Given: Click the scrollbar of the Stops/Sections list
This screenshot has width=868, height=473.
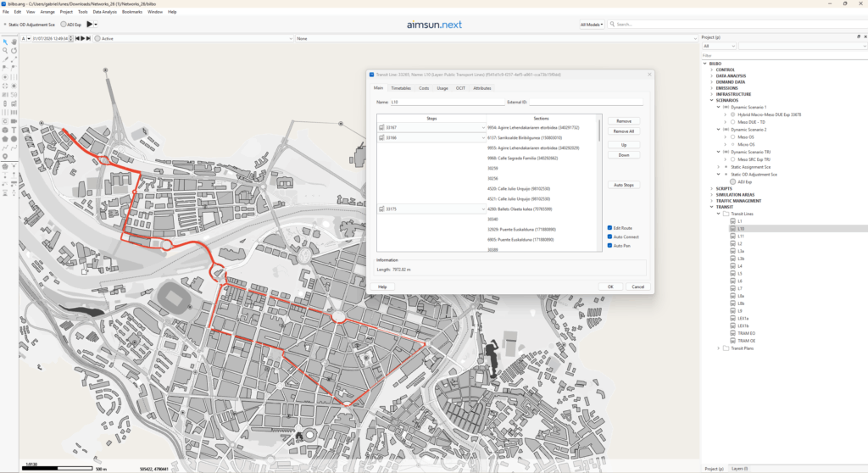Looking at the screenshot, I should coord(599,131).
